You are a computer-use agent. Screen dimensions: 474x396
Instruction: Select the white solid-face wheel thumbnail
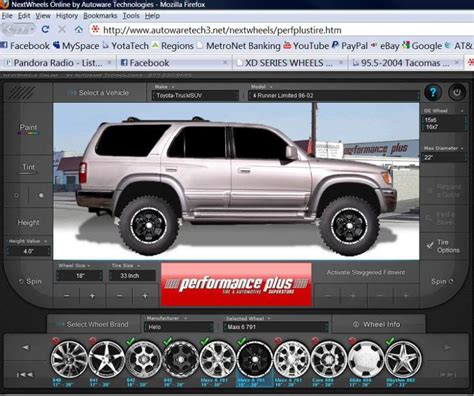(366, 360)
